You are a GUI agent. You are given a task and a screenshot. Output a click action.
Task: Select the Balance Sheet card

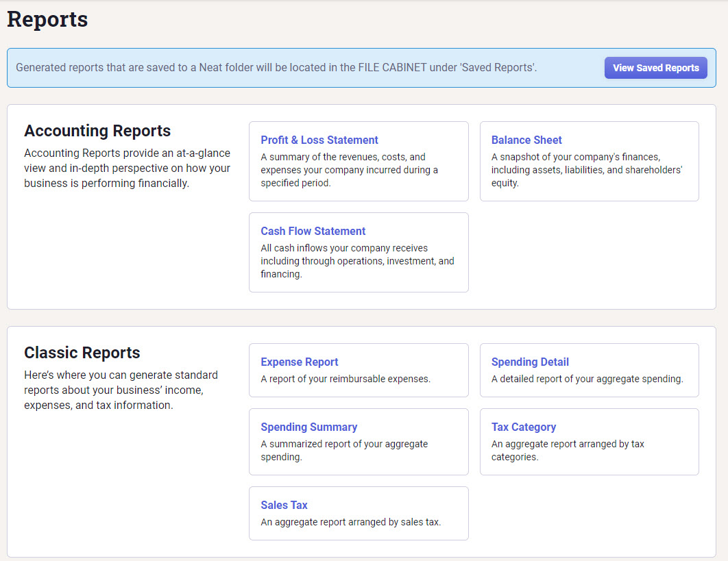(590, 161)
